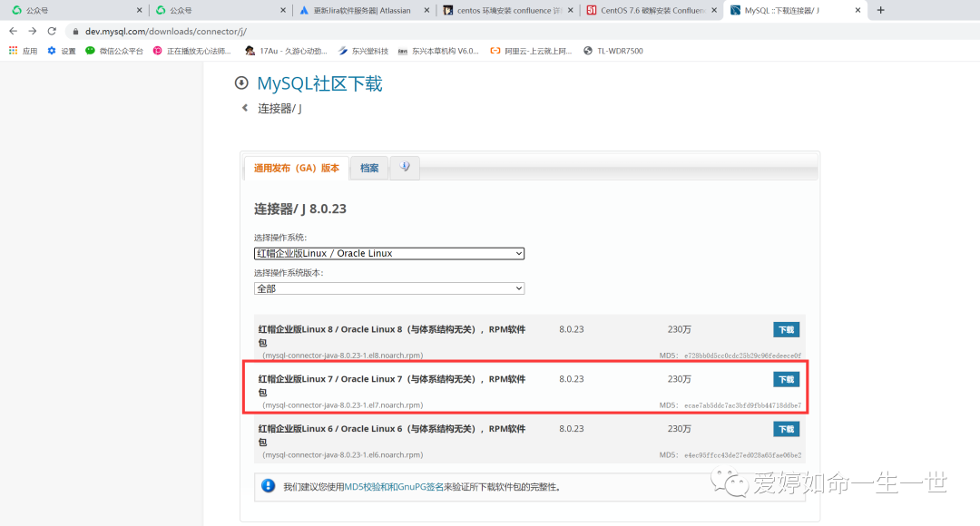Click the 红帽企业版Linux 7 / Oracle Linux 7 package title
980x526 pixels.
(x=392, y=385)
